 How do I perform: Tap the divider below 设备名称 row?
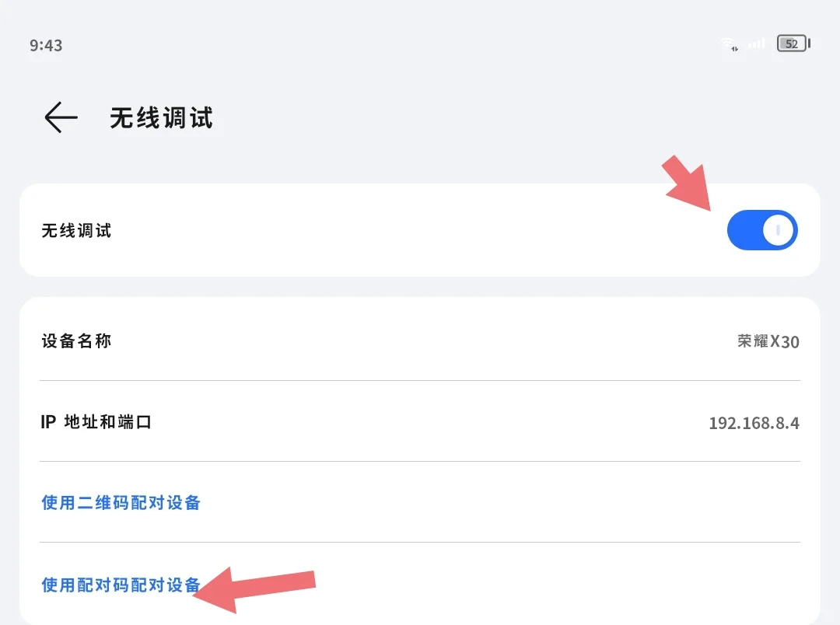420,381
